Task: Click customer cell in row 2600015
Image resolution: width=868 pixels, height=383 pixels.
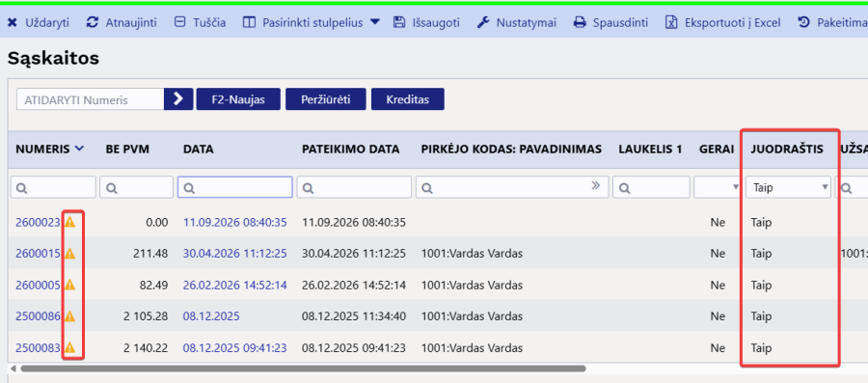Action: (472, 254)
